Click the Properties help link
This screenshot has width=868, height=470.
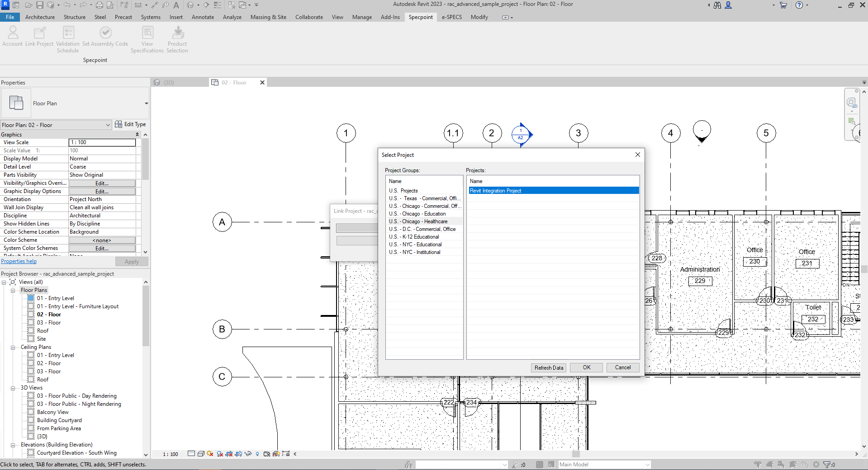point(19,261)
